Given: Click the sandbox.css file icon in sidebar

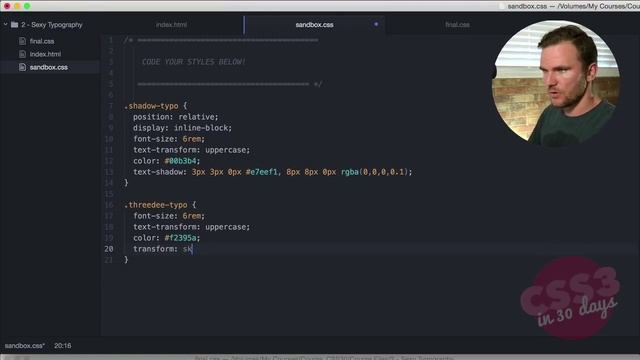Looking at the screenshot, I should tap(22, 67).
